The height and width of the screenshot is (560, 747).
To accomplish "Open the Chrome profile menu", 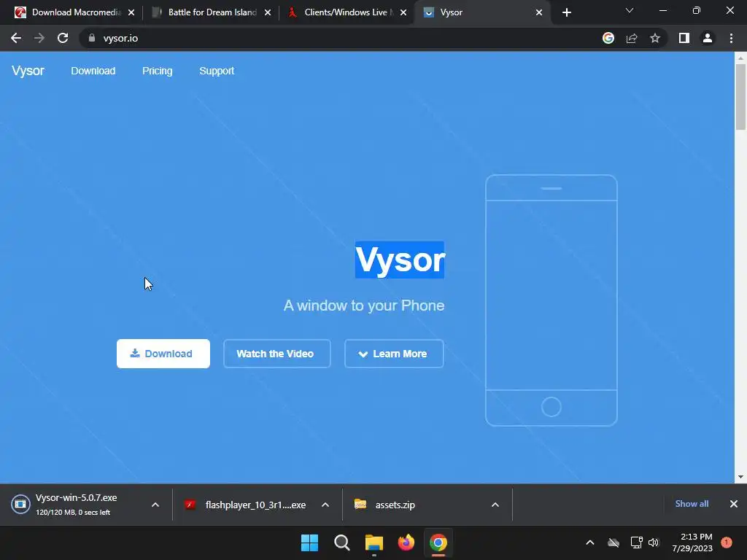I will click(708, 38).
